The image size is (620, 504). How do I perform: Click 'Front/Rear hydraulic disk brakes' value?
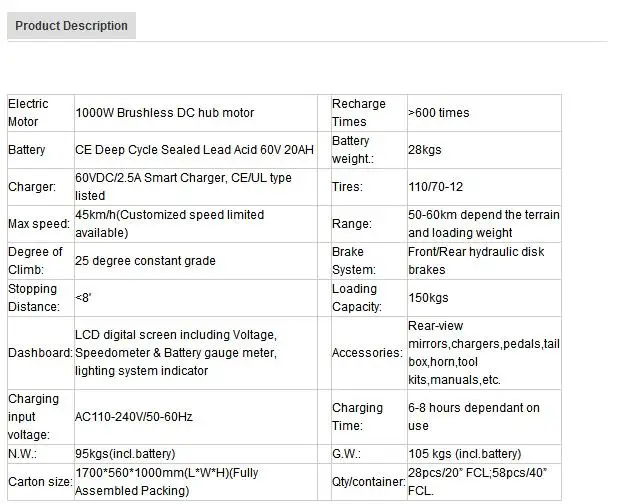pos(476,261)
